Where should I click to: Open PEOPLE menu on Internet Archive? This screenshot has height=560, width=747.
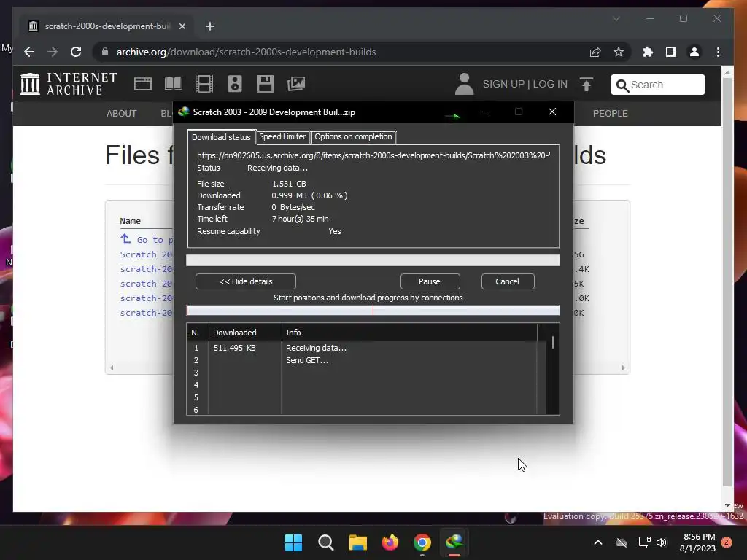(611, 113)
